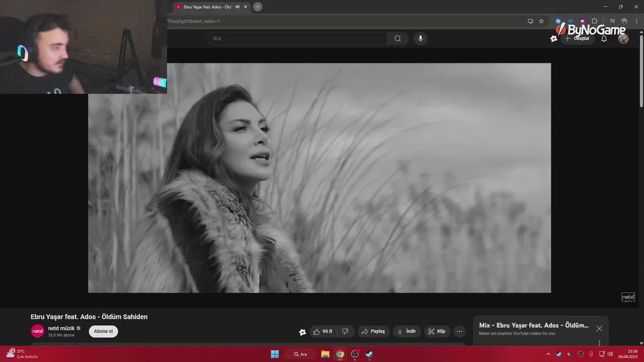Viewport: 644px width, 362px height.
Task: Expand hidden system tray icons chevron
Action: click(548, 354)
